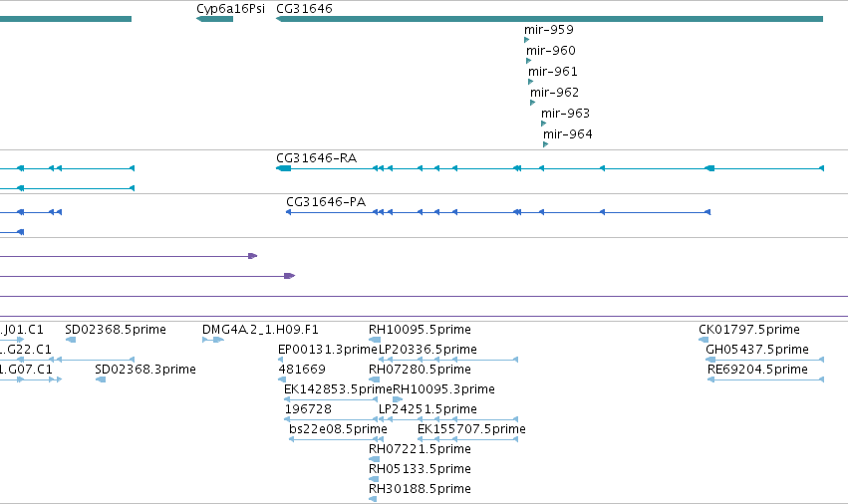The image size is (848, 504).
Task: Click the mir-959 label
Action: pyautogui.click(x=548, y=30)
